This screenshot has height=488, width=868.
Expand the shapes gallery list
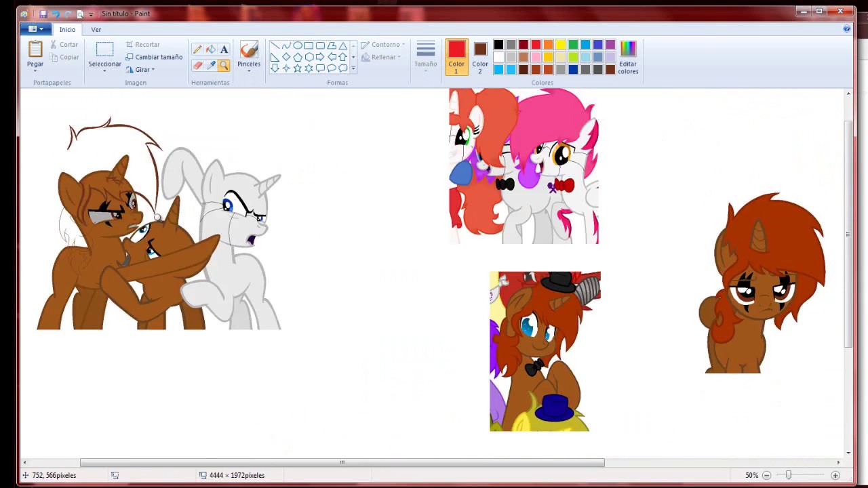click(353, 68)
